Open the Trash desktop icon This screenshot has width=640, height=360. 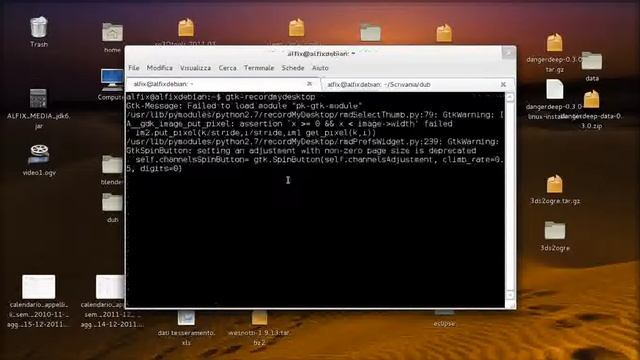pos(39,28)
